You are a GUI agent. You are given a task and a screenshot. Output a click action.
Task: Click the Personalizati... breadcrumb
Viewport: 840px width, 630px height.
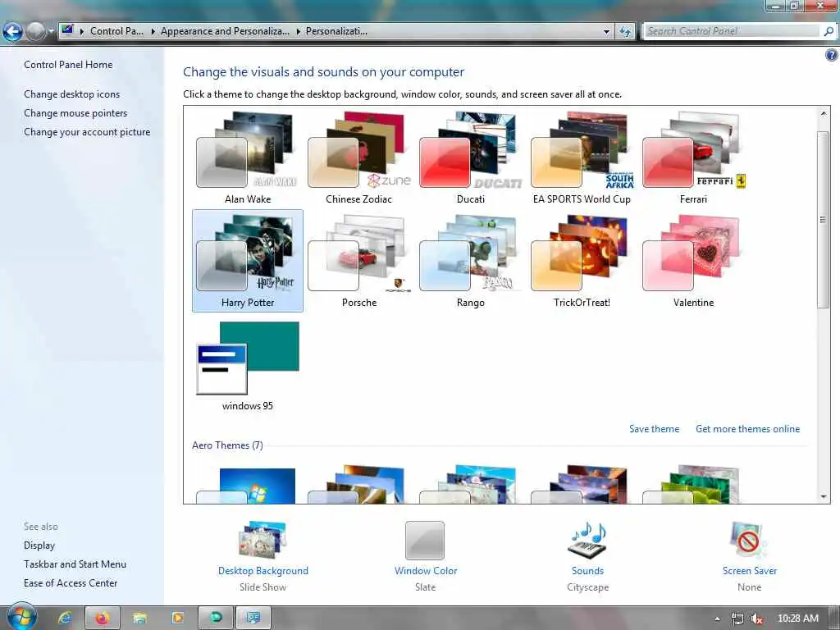pos(336,31)
